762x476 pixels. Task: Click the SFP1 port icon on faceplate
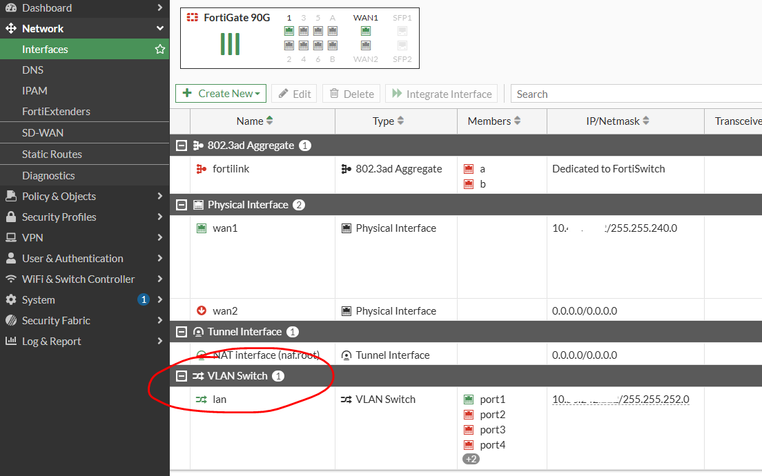click(402, 31)
